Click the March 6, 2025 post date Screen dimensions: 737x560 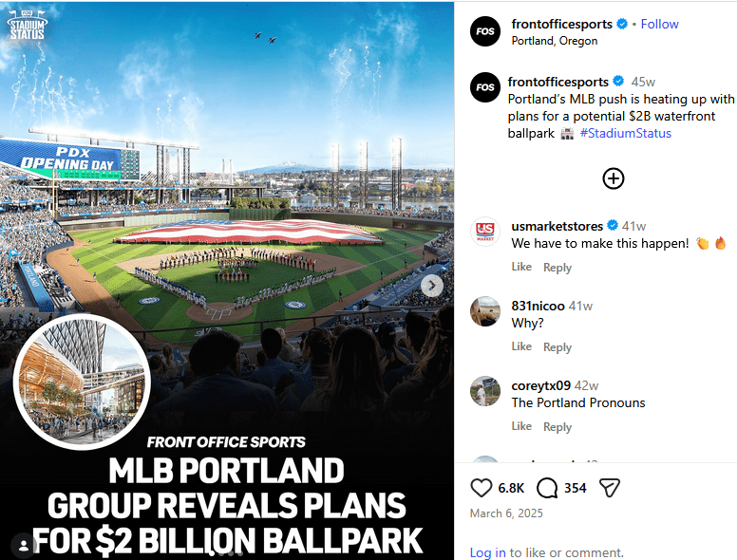(504, 513)
